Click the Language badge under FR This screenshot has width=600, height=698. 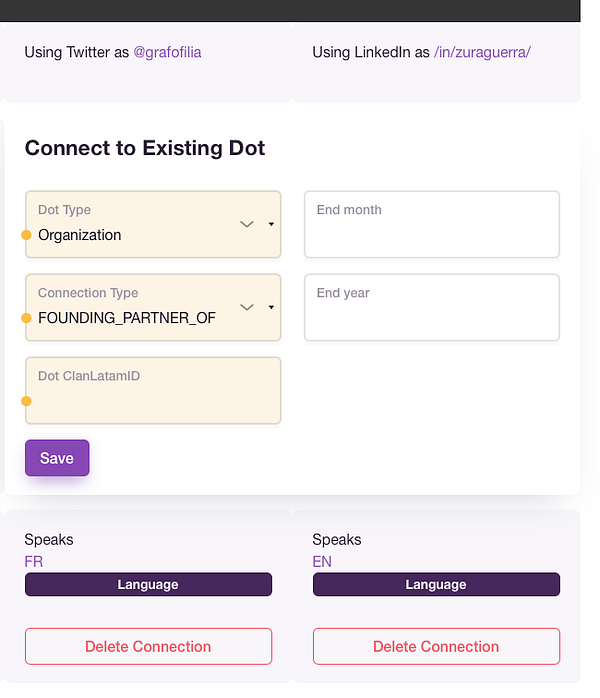coord(148,584)
